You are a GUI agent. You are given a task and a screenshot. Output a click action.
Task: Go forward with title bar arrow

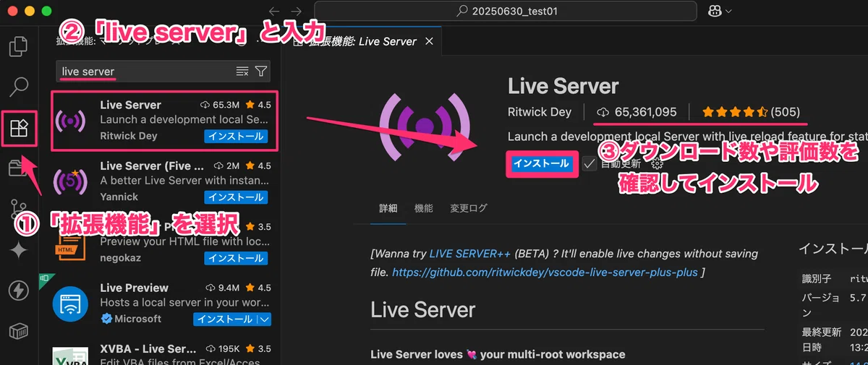tap(296, 11)
